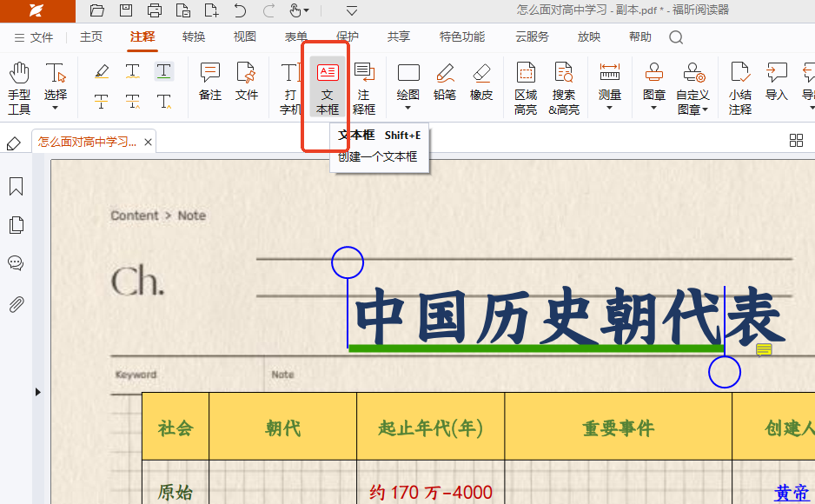
Task: Choose the Pencil tool (铅笔)
Action: coord(445,83)
